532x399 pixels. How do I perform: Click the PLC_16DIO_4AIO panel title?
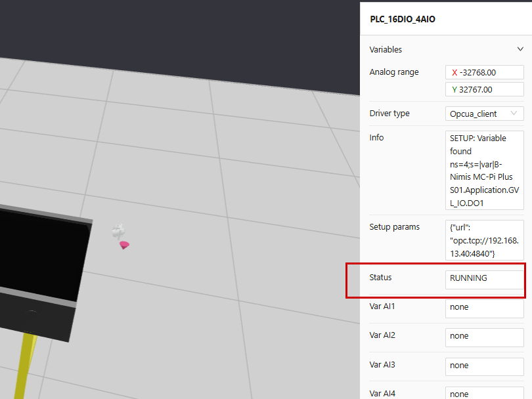[403, 19]
